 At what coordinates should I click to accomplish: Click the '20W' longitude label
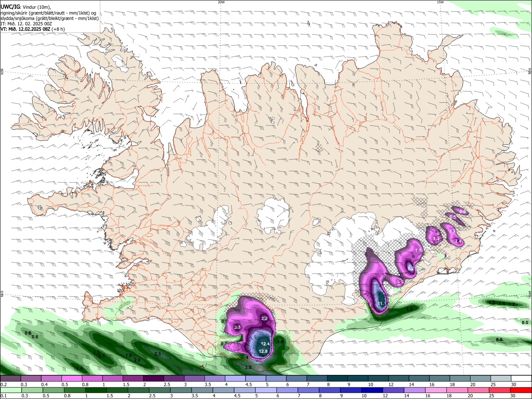click(221, 2)
